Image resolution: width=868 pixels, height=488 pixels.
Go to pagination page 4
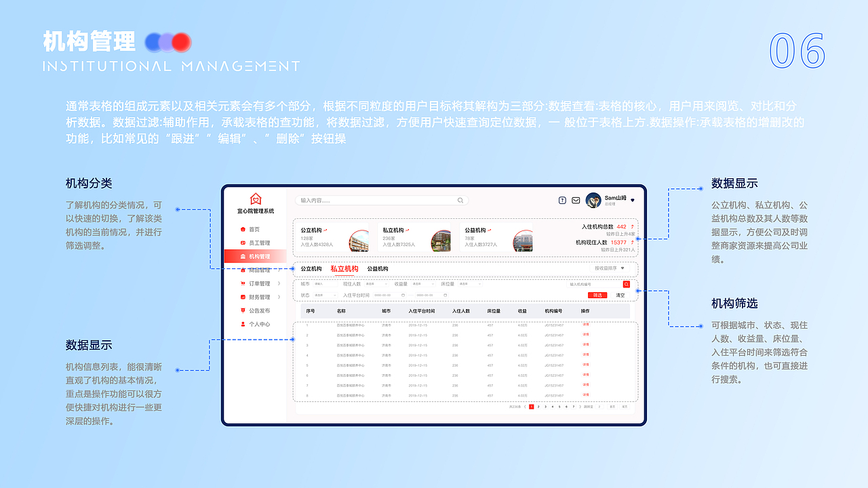pyautogui.click(x=553, y=407)
